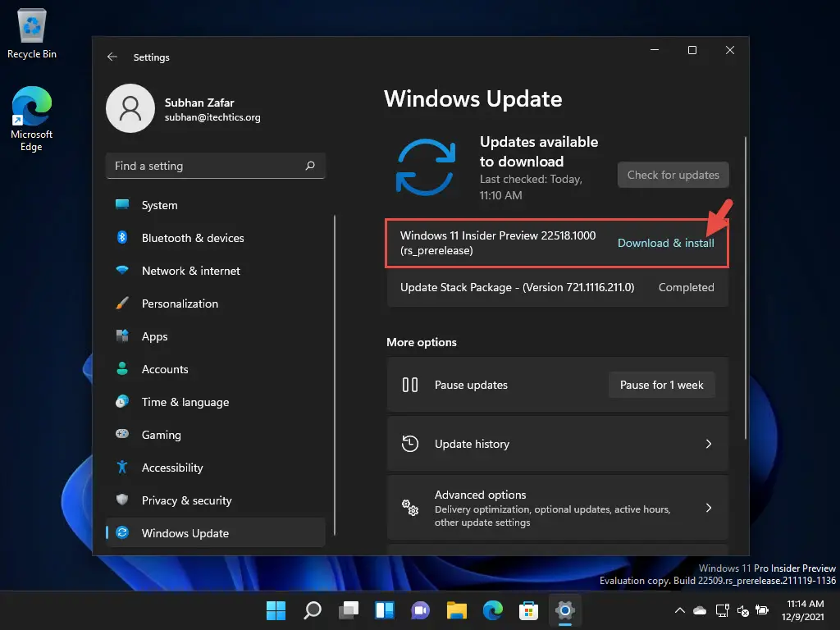This screenshot has width=840, height=630.
Task: Click Download & install link
Action: (x=665, y=243)
